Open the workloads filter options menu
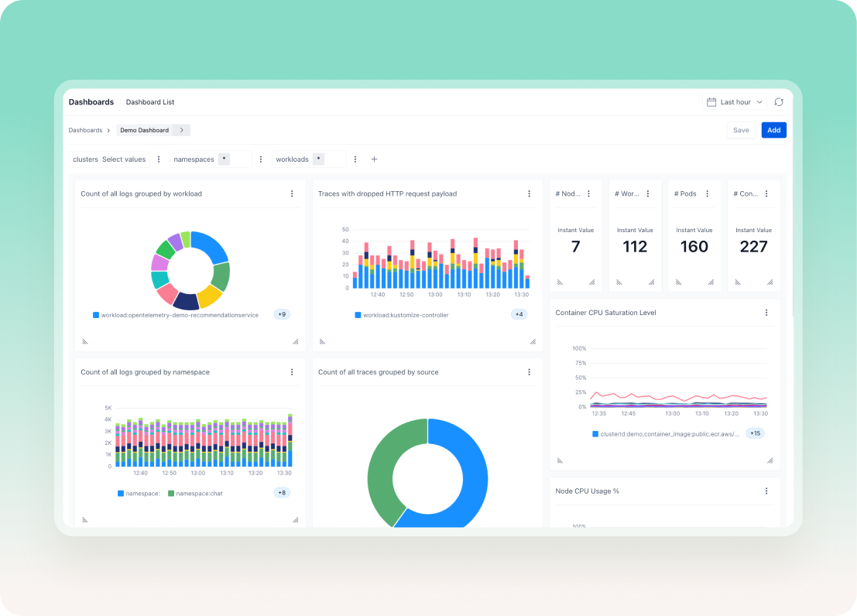Image resolution: width=857 pixels, height=616 pixels. 355,159
